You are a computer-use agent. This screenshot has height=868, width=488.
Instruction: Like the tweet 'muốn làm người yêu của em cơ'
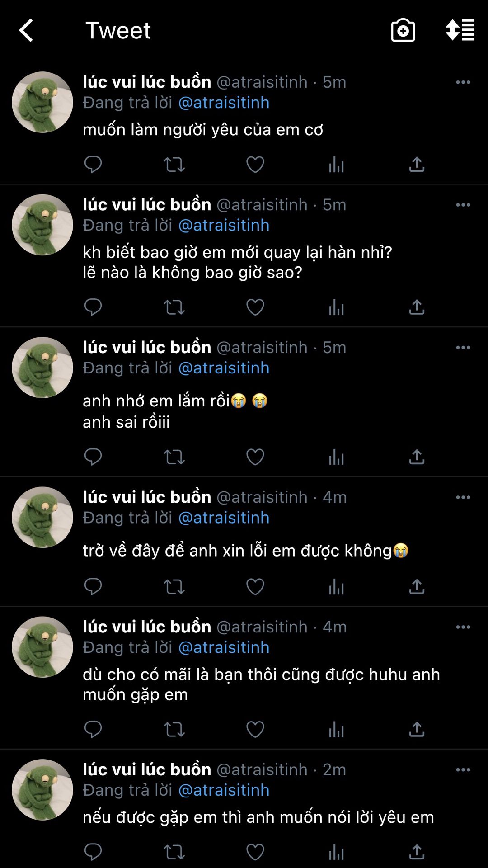pyautogui.click(x=255, y=165)
